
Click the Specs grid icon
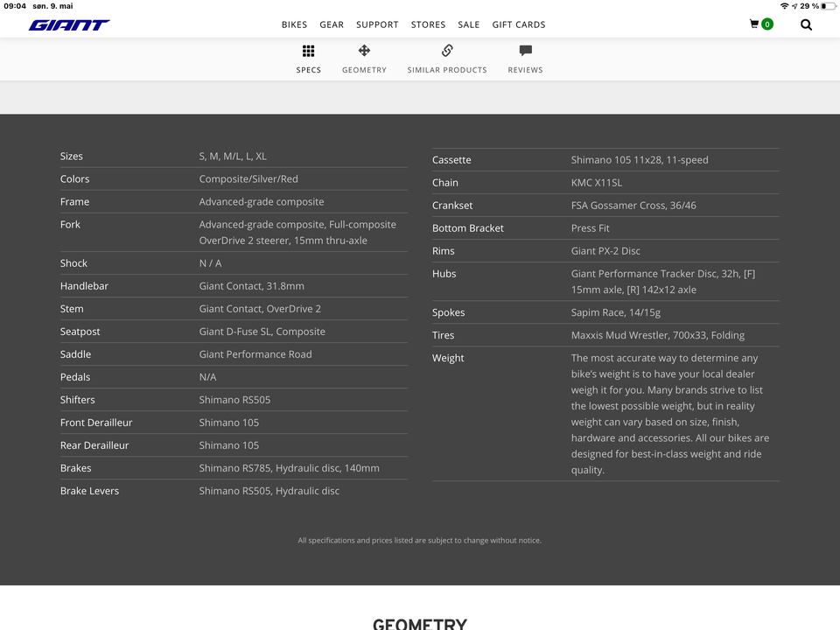click(308, 51)
